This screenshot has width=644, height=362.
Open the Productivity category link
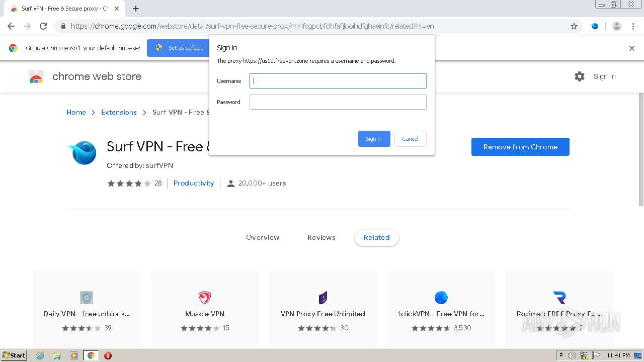194,183
